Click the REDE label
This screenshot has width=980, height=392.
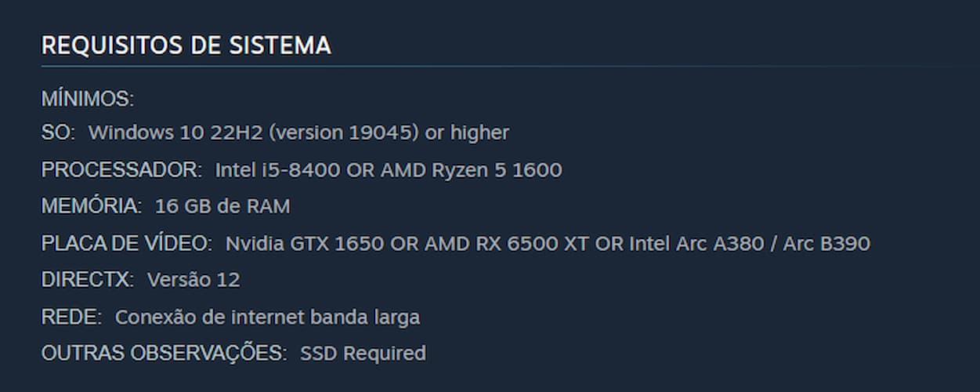pyautogui.click(x=71, y=318)
